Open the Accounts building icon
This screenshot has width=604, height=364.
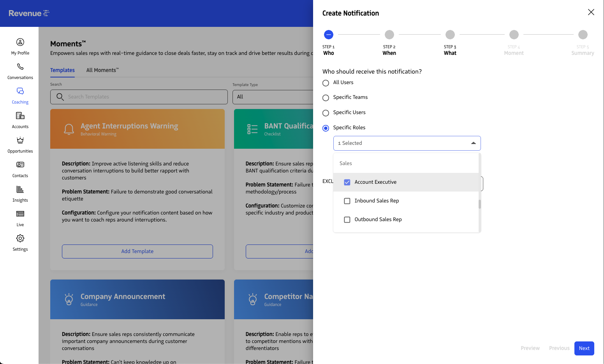pos(20,116)
